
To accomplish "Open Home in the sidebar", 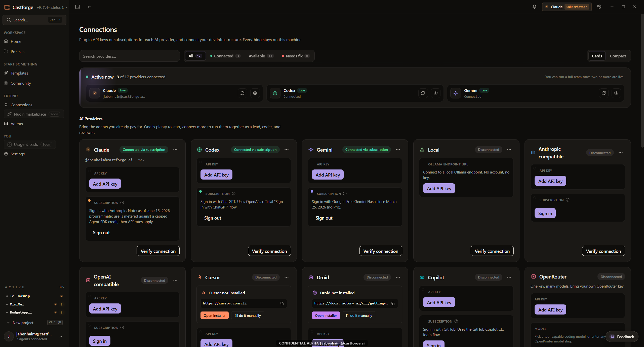I will tap(34, 41).
